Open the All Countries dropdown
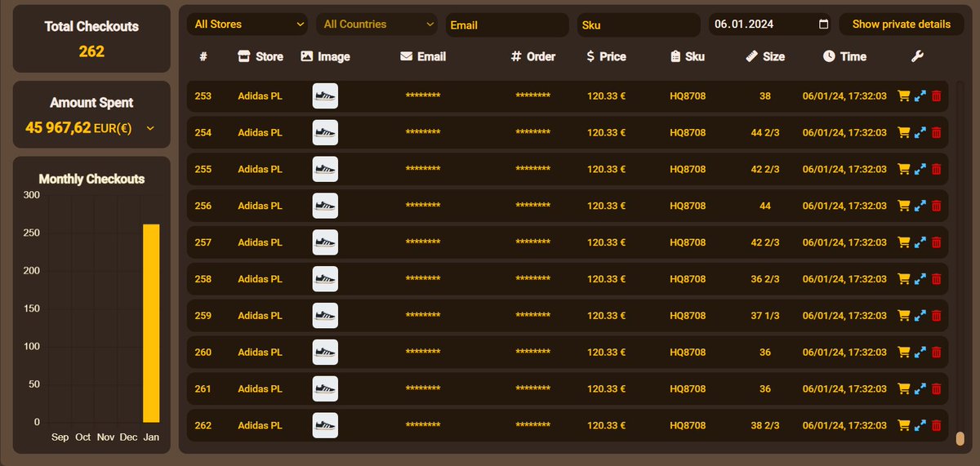Screen dimensions: 980x466 pos(376,24)
